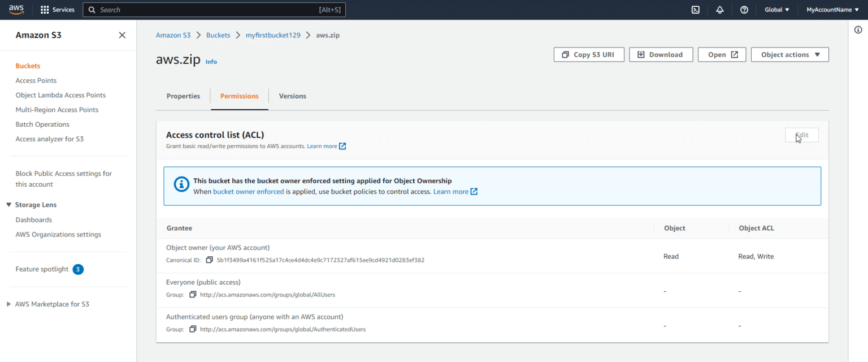Open the help question mark icon
The image size is (868, 362).
pyautogui.click(x=744, y=10)
